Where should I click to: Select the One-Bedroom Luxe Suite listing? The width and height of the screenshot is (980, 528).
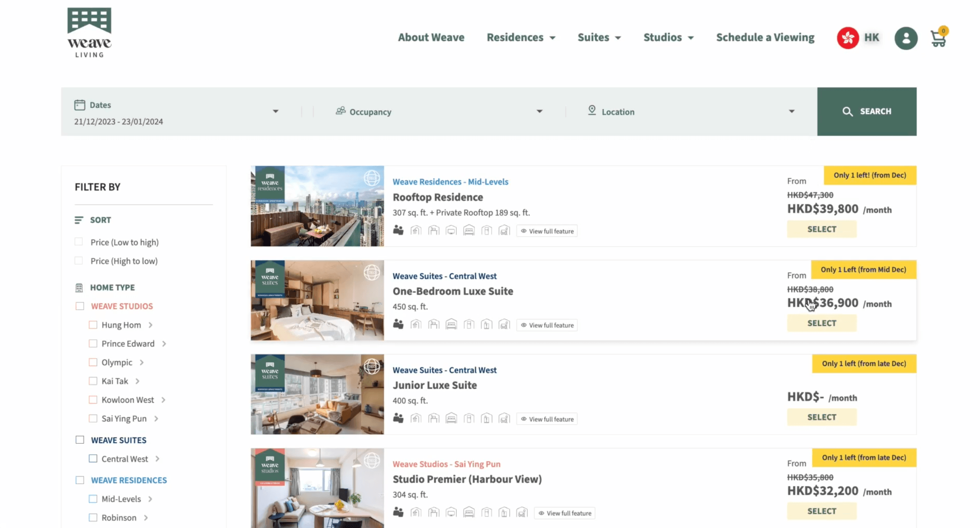822,323
